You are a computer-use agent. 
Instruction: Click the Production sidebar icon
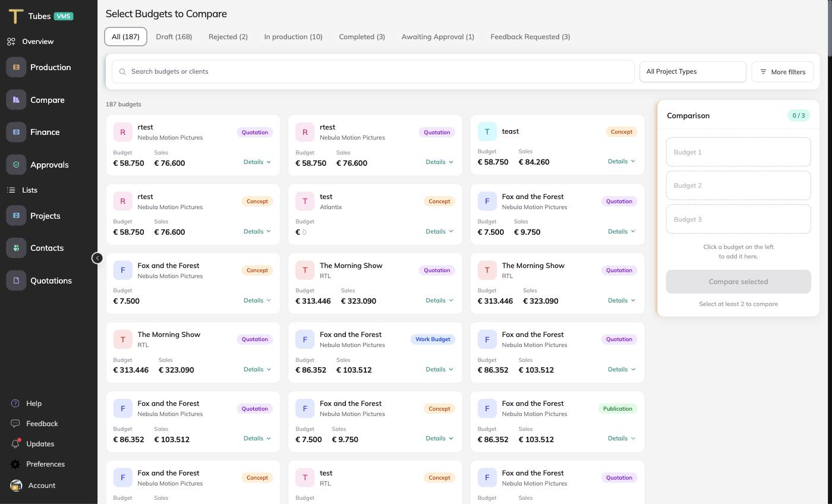[x=16, y=67]
